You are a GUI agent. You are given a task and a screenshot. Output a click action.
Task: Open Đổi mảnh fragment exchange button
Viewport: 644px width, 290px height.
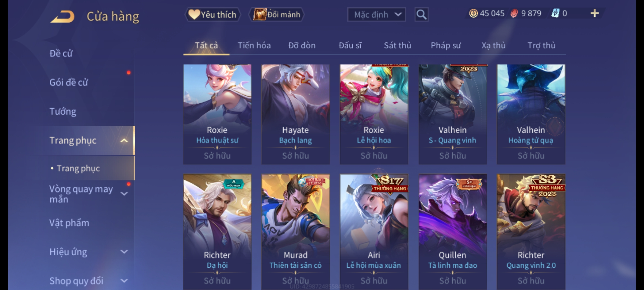click(277, 15)
